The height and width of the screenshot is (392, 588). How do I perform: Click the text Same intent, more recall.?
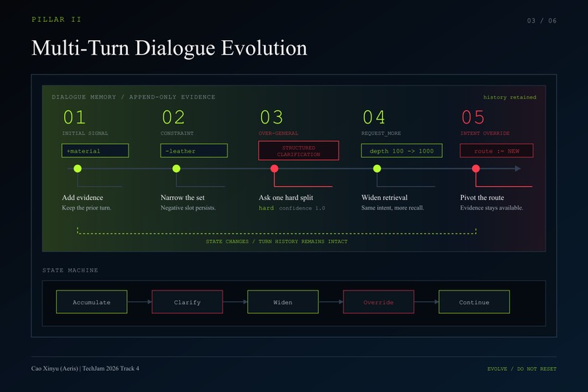[x=392, y=208]
